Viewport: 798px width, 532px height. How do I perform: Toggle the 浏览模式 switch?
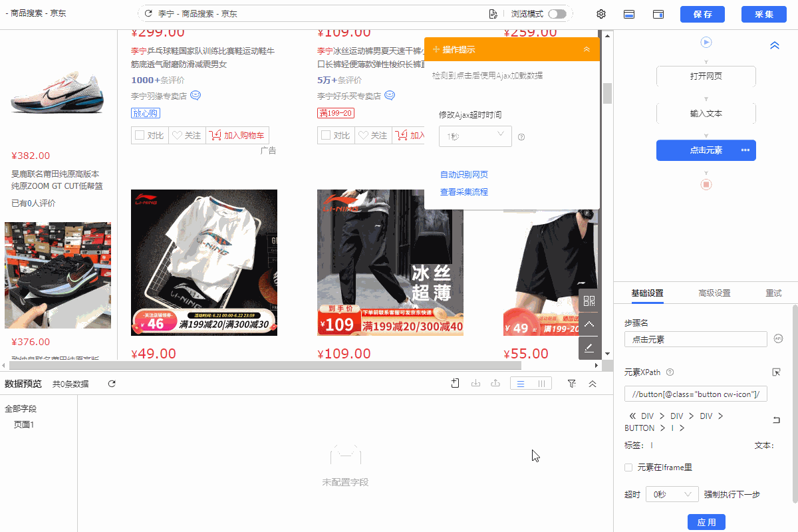click(557, 14)
